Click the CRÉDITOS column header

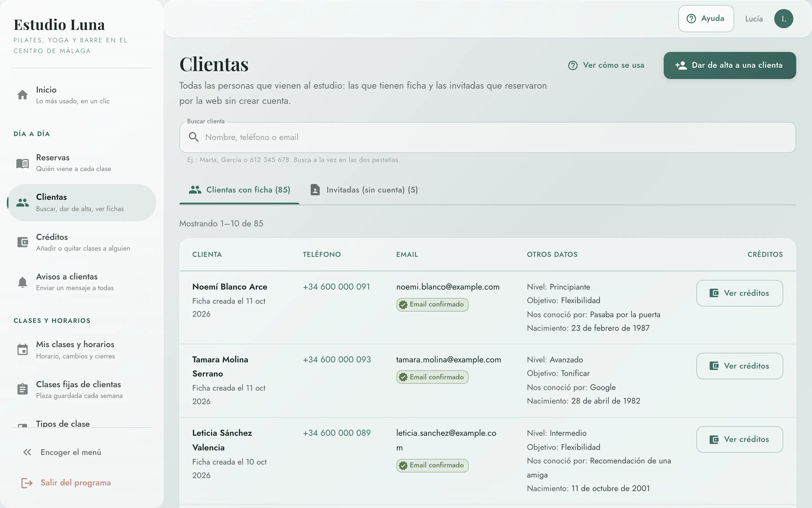(x=765, y=254)
